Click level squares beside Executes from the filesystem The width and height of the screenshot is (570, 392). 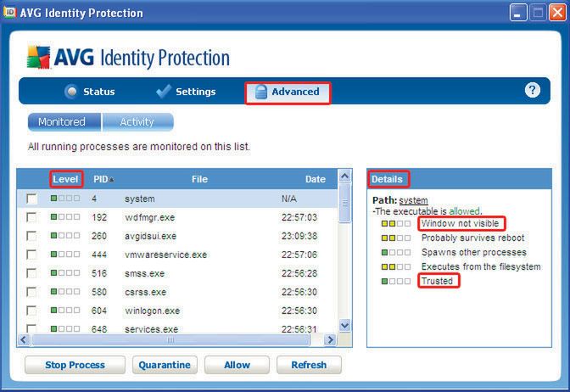coord(396,267)
